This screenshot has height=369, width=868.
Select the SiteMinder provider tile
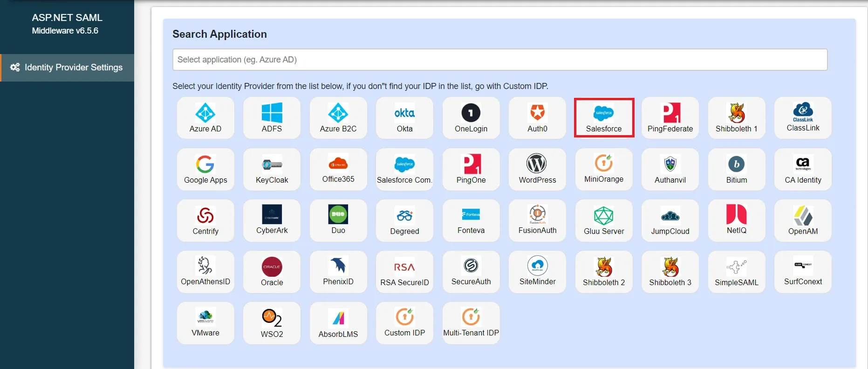pos(537,272)
